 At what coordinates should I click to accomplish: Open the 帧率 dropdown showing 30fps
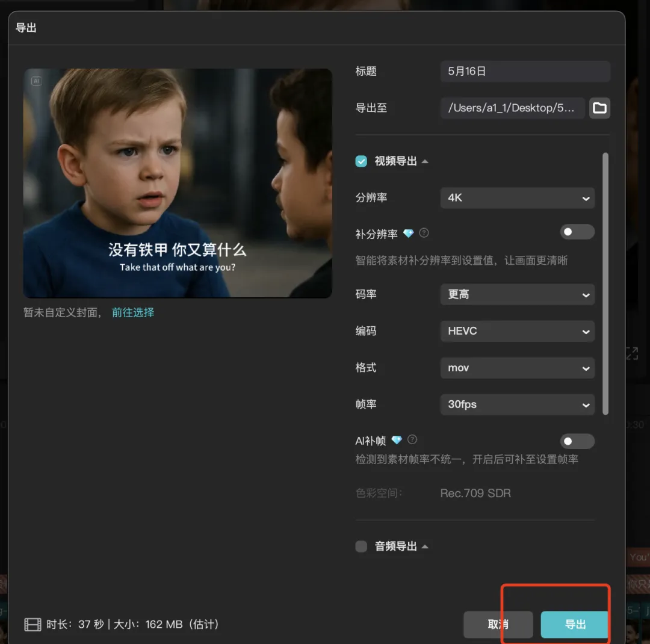pyautogui.click(x=518, y=404)
